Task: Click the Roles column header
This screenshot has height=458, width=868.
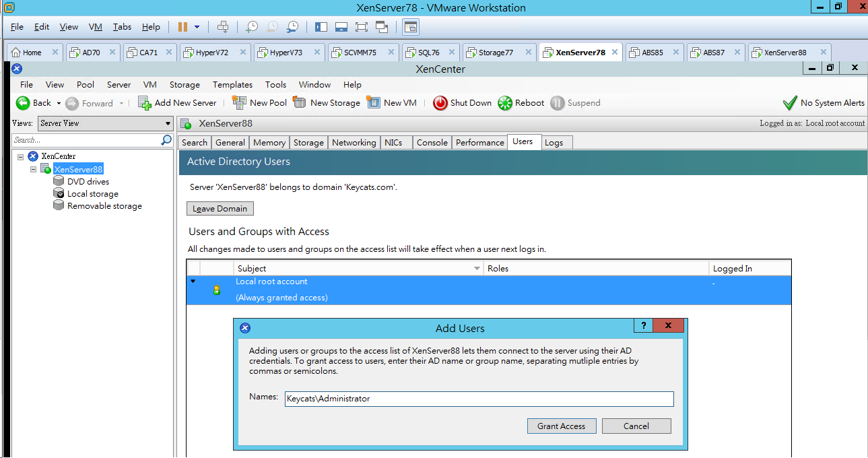Action: pyautogui.click(x=596, y=268)
